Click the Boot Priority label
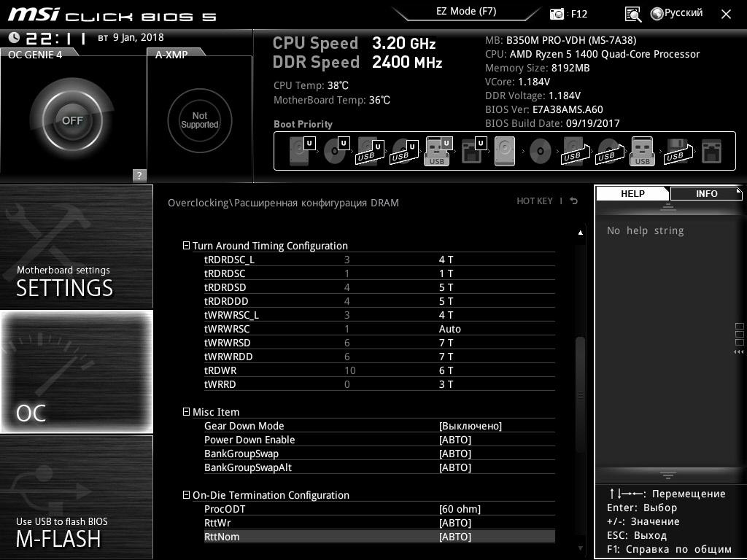 click(x=303, y=124)
